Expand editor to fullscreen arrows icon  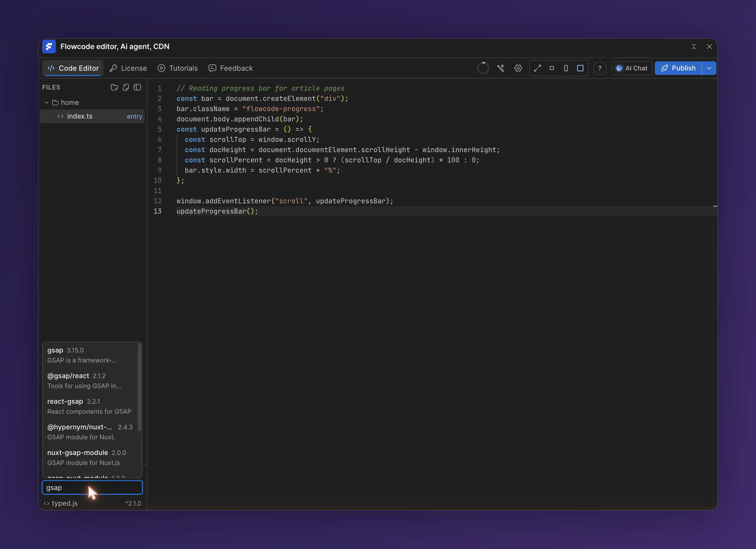click(x=538, y=68)
